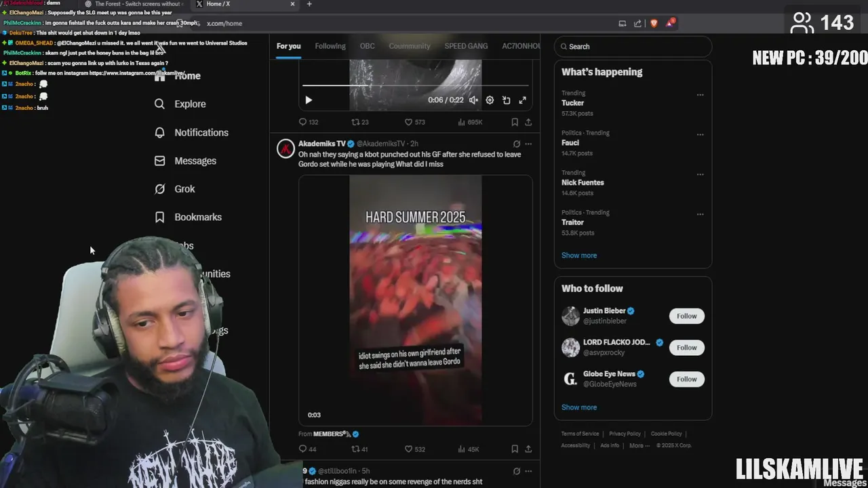Repost Akademiks post with 41 reposts
Screen dimensions: 868x488
[x=359, y=449]
